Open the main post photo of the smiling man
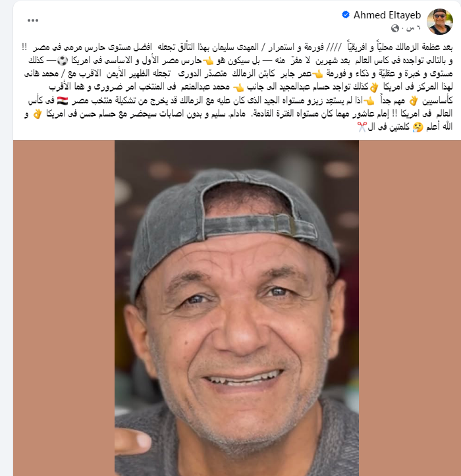 tap(236, 308)
